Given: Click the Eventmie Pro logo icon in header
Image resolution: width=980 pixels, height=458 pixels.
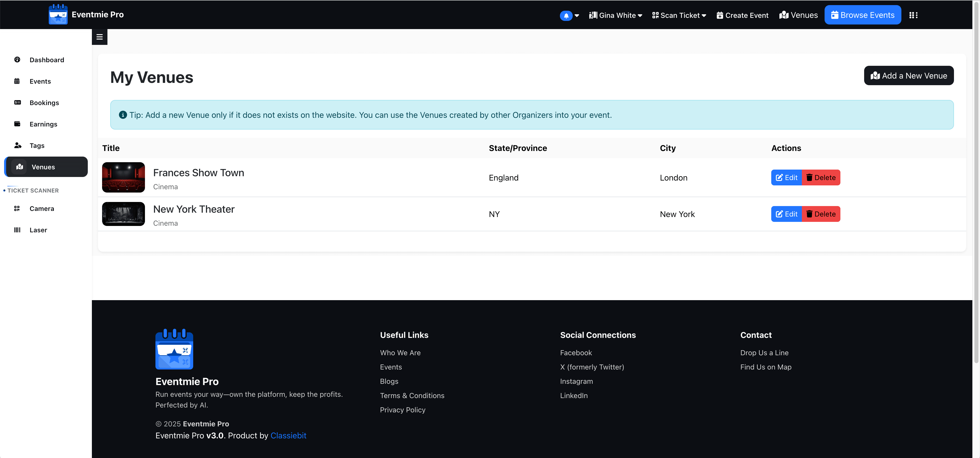Looking at the screenshot, I should click(x=58, y=15).
